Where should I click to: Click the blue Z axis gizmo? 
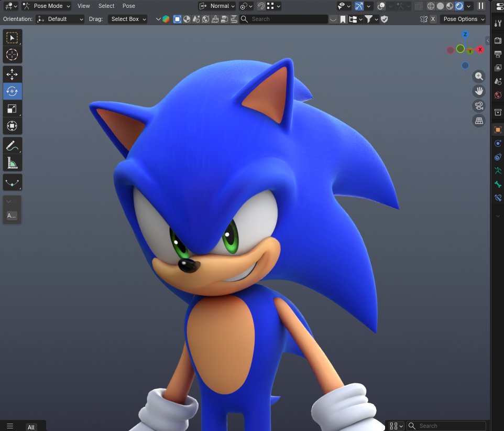tap(465, 34)
